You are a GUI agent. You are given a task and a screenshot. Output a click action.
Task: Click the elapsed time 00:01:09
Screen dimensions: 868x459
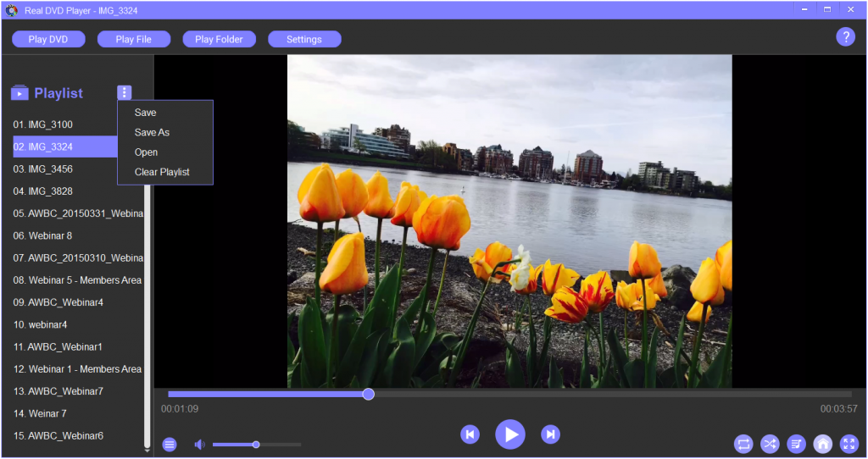[180, 409]
